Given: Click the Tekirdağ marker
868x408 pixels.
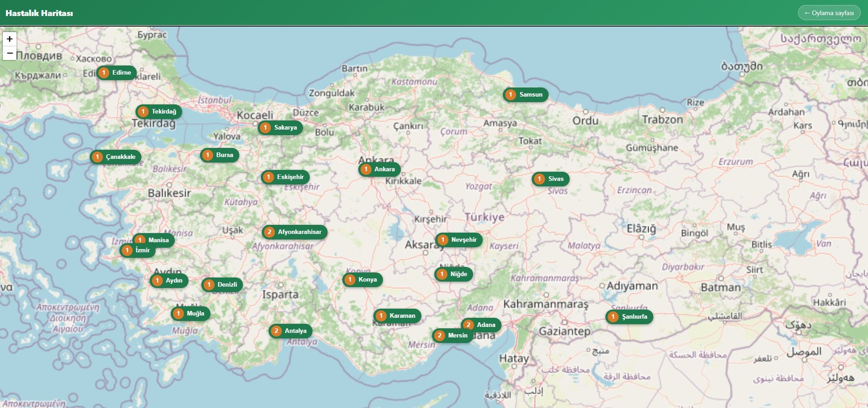Looking at the screenshot, I should [x=158, y=111].
